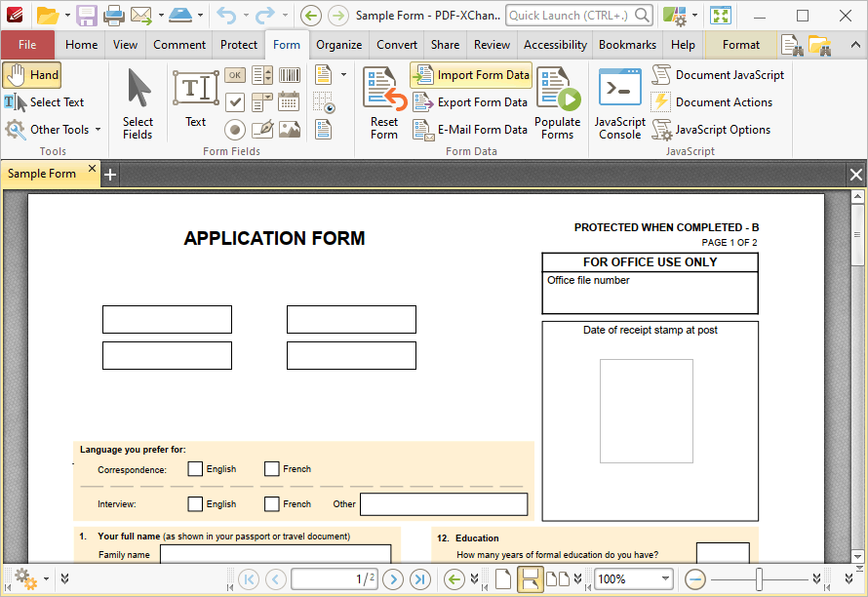
Task: Toggle full screen mode icon
Action: tap(720, 16)
